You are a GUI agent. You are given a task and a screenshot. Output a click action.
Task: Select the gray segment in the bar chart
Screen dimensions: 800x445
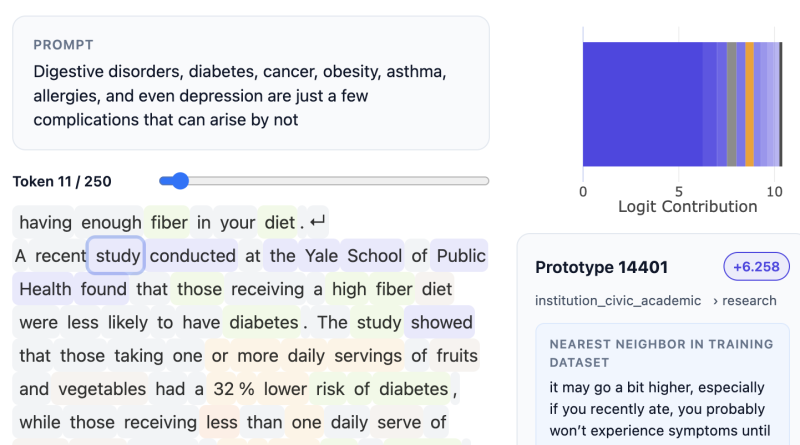732,104
